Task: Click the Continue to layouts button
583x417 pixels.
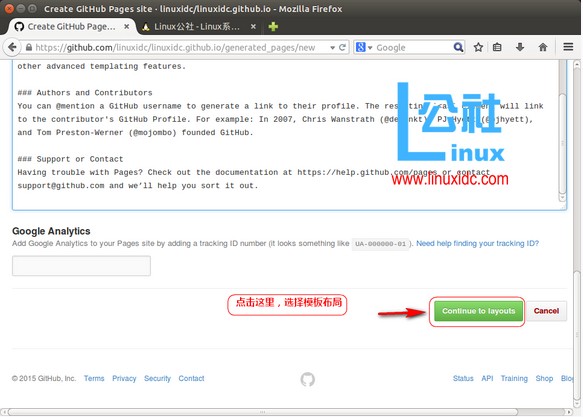Action: pyautogui.click(x=478, y=311)
